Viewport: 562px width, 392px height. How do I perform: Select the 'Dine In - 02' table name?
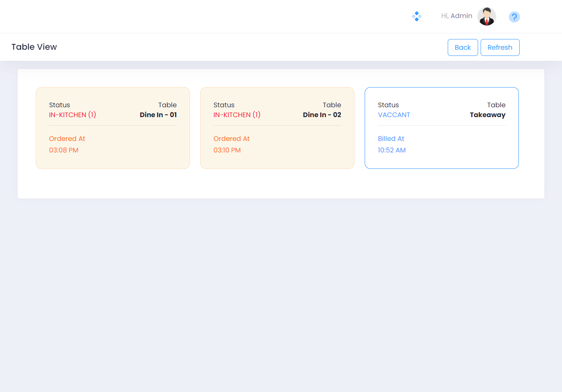pos(322,115)
